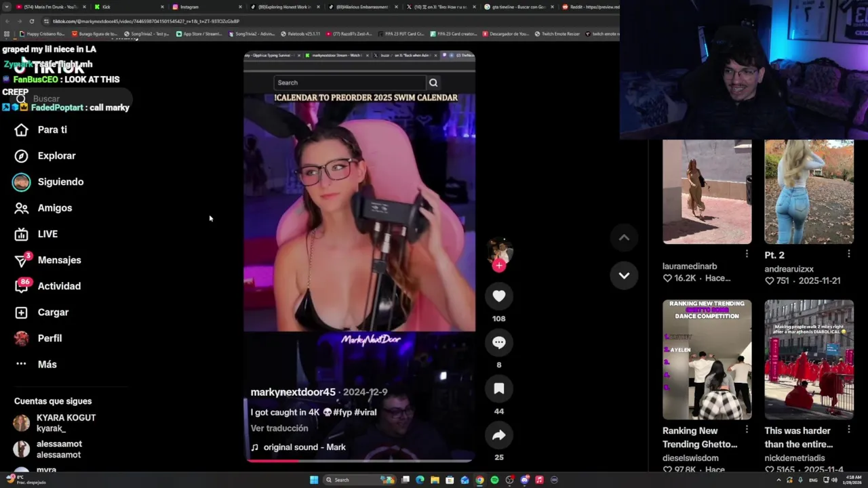868x488 pixels.
Task: Open KYARA KOGUT followed account
Action: tap(55, 423)
